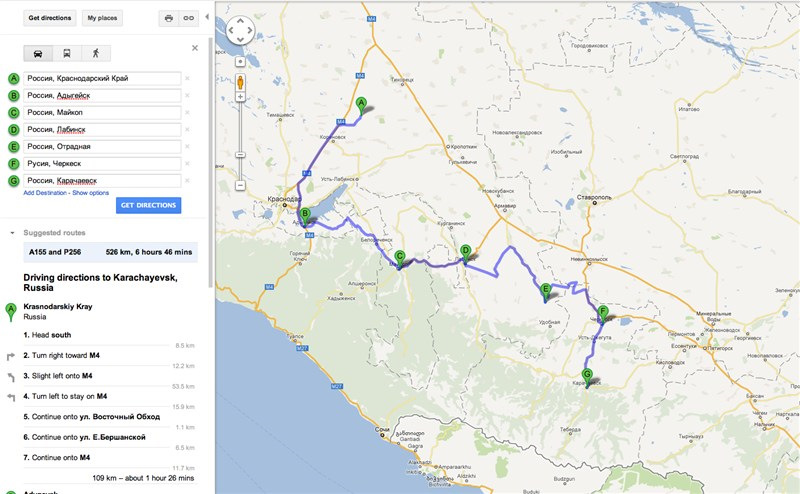
Task: Click the link share icon
Action: 188,18
